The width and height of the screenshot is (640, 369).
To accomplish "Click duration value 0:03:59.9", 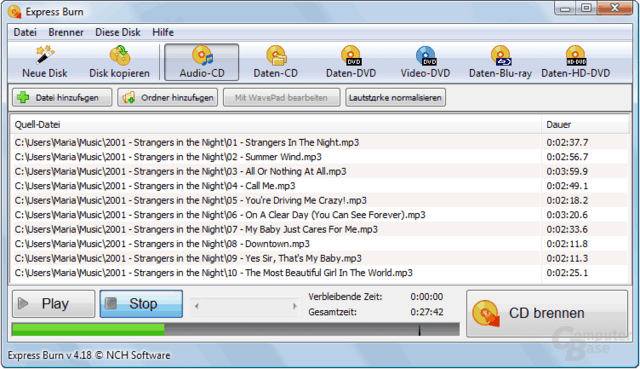I will 567,171.
